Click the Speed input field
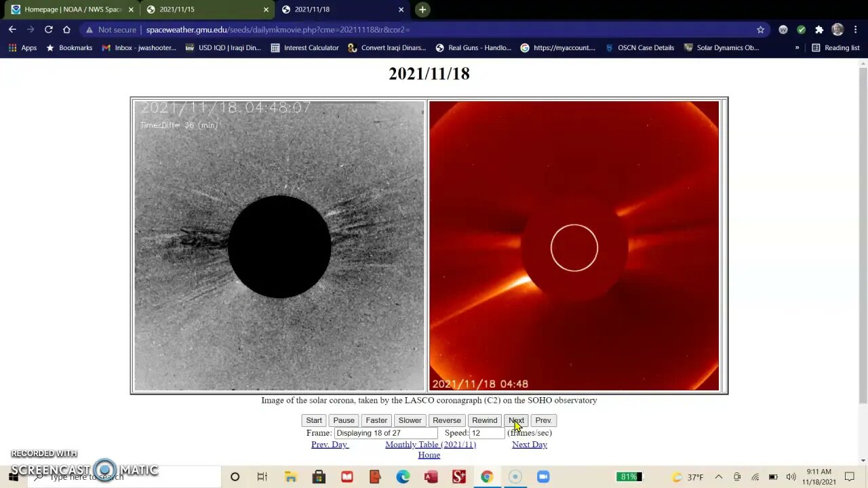The width and height of the screenshot is (868, 488). tap(487, 433)
